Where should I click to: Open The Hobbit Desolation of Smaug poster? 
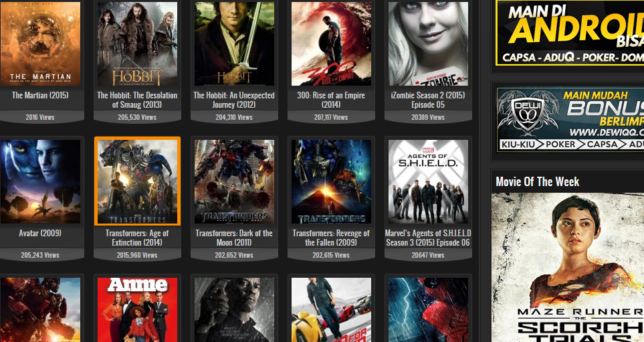(x=137, y=44)
